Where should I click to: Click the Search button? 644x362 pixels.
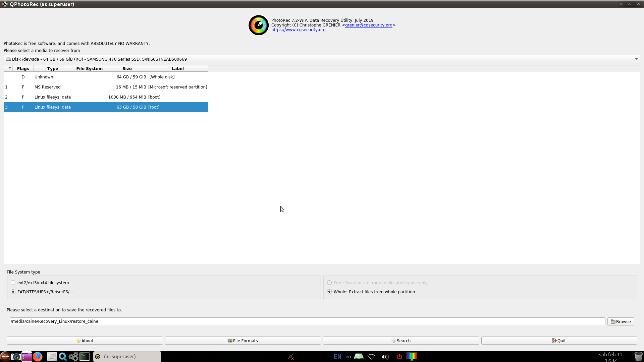tap(401, 341)
